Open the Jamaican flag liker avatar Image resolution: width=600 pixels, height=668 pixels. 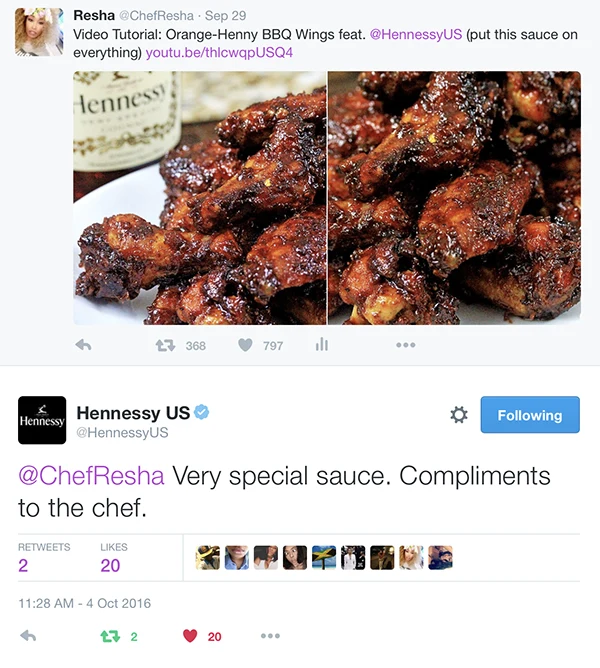(323, 558)
